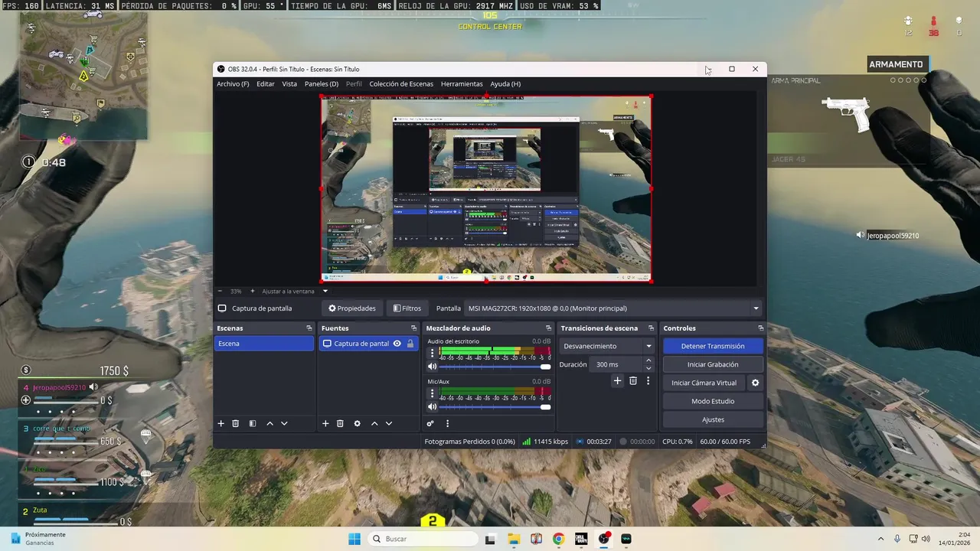Open Ajustes settings button
Image resolution: width=980 pixels, height=551 pixels.
pyautogui.click(x=713, y=419)
